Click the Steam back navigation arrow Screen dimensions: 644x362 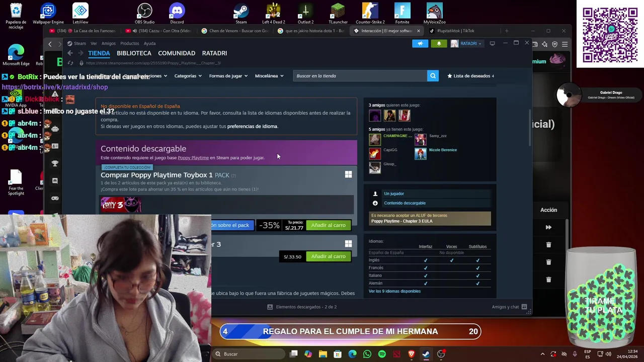[70, 53]
